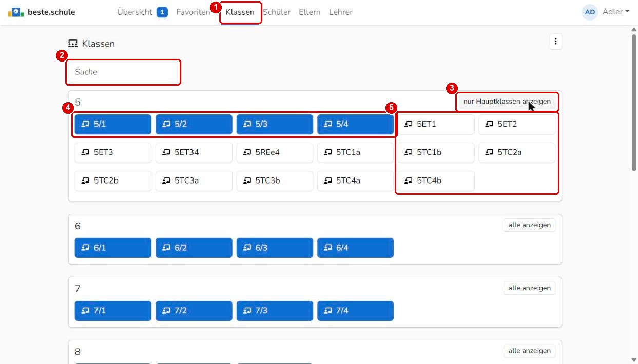The image size is (638, 364).
Task: Select group 5REe4
Action: [275, 153]
